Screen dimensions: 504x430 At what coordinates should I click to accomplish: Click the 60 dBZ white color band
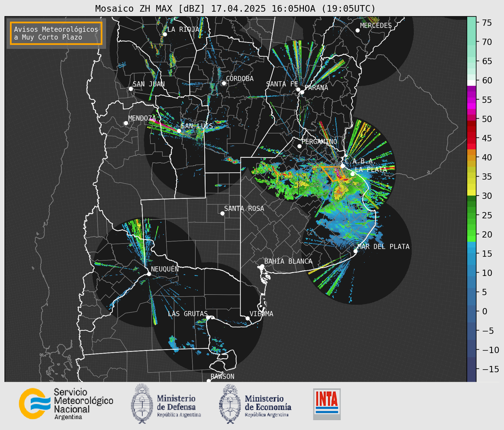tap(471, 83)
